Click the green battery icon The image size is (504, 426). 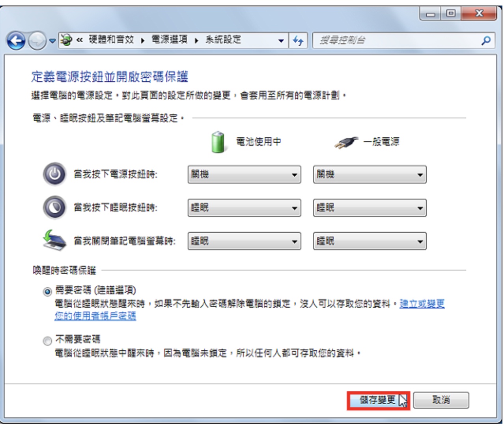218,142
